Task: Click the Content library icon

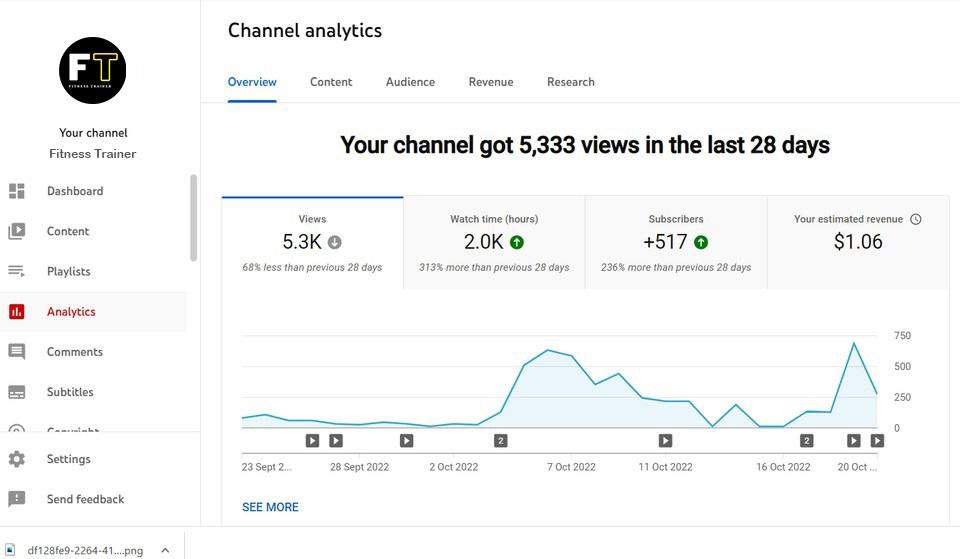Action: 17,231
